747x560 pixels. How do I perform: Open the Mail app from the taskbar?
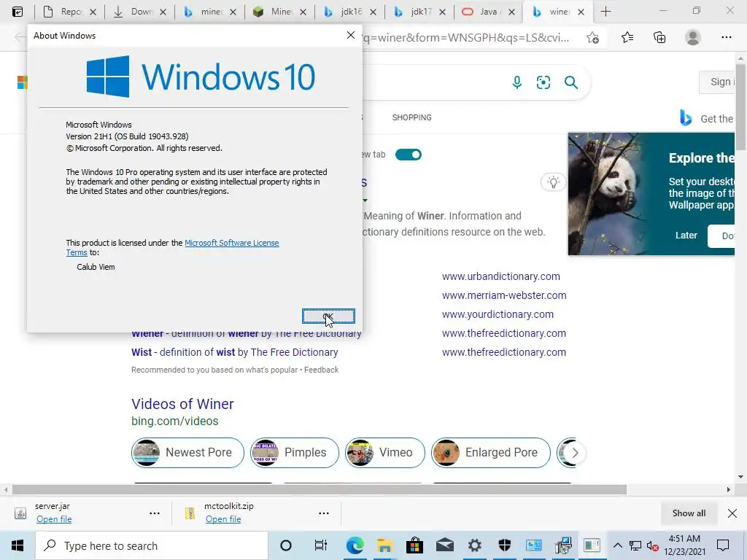[x=445, y=545]
